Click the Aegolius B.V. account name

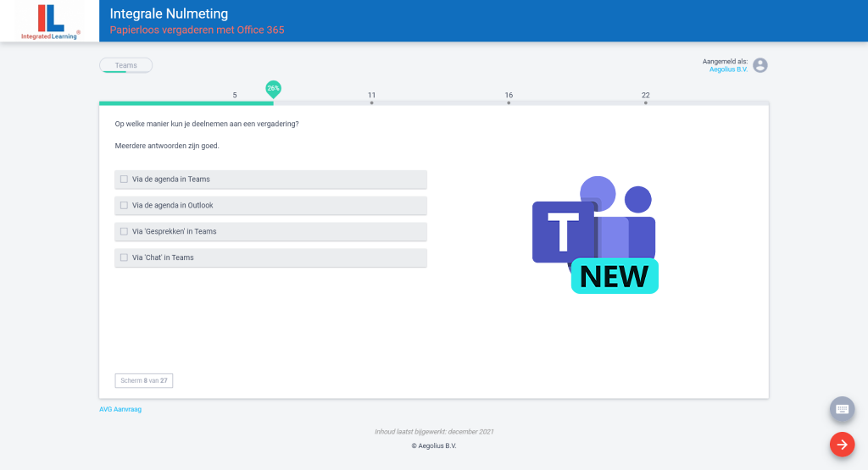[x=728, y=69]
